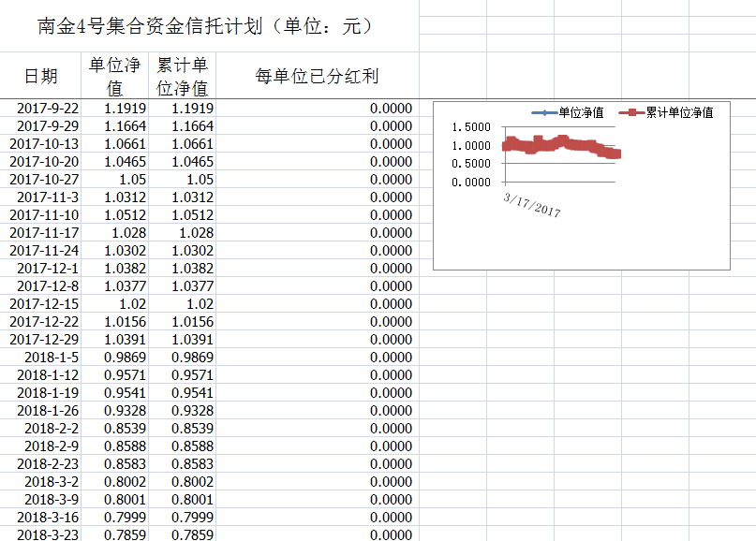Select the red data series line in chart
The image size is (756, 541).
pyautogui.click(x=562, y=145)
